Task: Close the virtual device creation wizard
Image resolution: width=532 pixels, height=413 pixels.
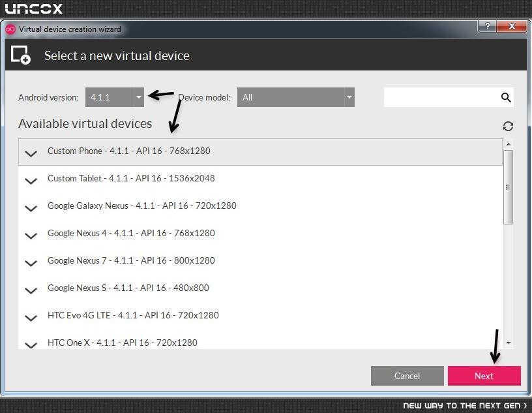Action: tap(512, 26)
